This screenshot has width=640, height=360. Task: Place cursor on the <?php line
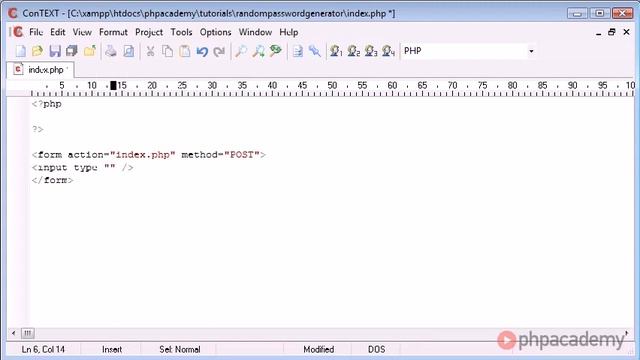(47, 104)
